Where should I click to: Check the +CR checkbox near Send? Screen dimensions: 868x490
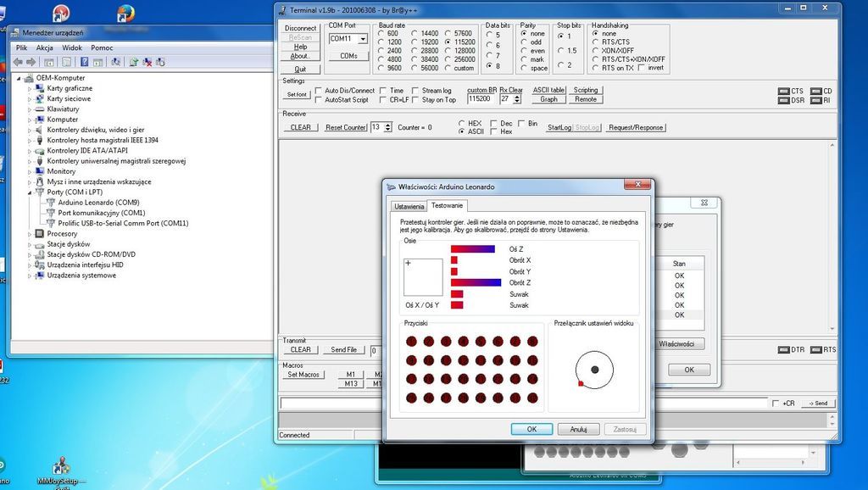point(775,403)
